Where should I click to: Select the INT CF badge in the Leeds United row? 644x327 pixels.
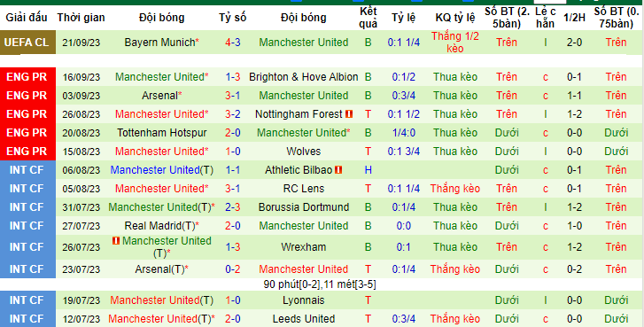tap(27, 319)
